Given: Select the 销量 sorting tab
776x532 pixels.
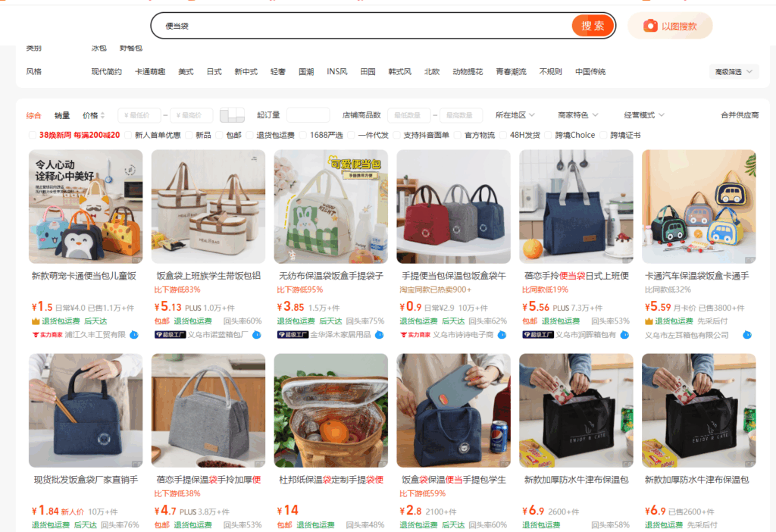Looking at the screenshot, I should (62, 115).
